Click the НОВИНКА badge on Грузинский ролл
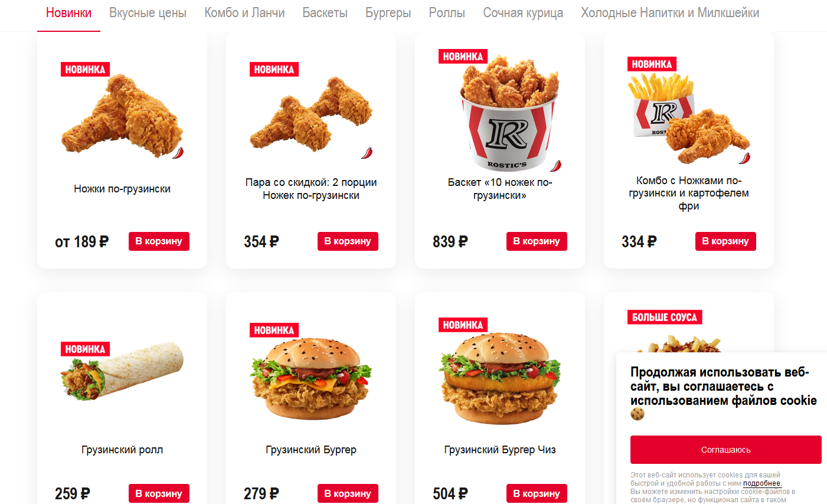Viewport: 827px width, 504px height. click(x=85, y=349)
